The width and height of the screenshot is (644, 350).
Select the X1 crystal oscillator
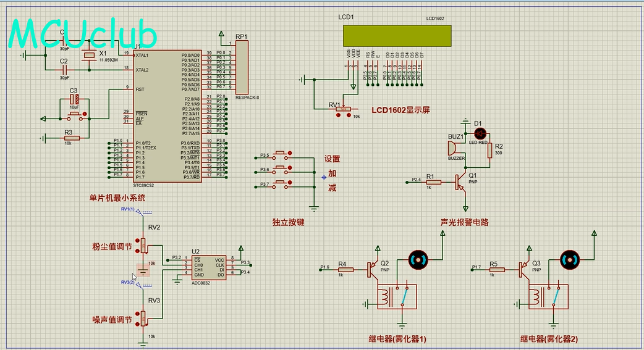(89, 56)
